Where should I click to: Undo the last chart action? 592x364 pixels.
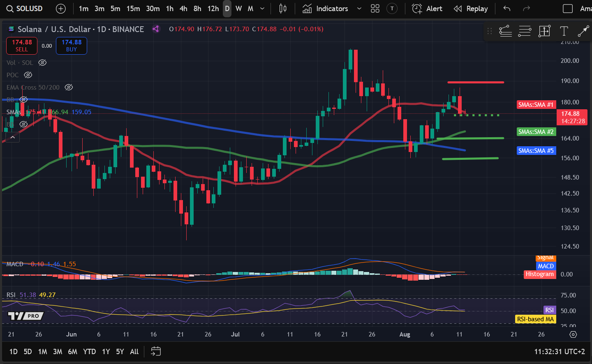[507, 9]
